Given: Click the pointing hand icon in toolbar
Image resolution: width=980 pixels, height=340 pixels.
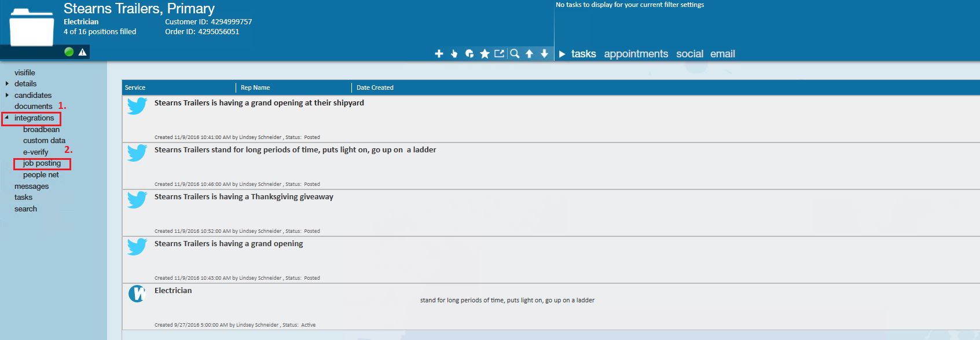Looking at the screenshot, I should click(454, 54).
